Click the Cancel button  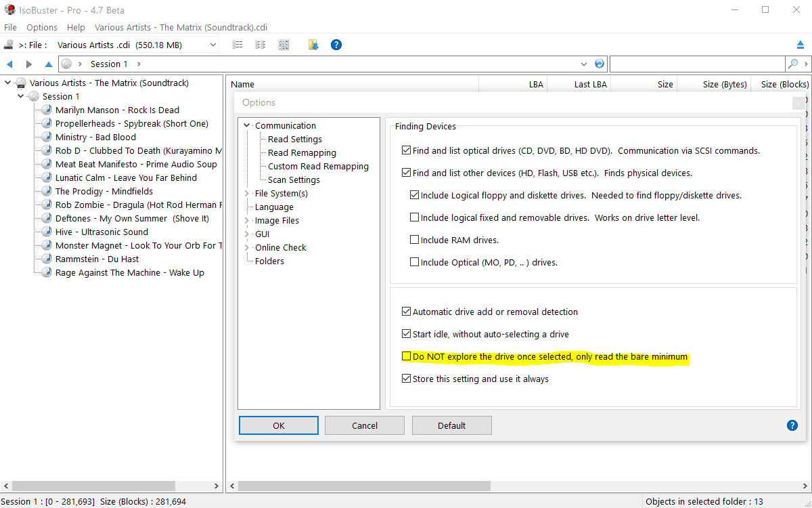pyautogui.click(x=365, y=425)
